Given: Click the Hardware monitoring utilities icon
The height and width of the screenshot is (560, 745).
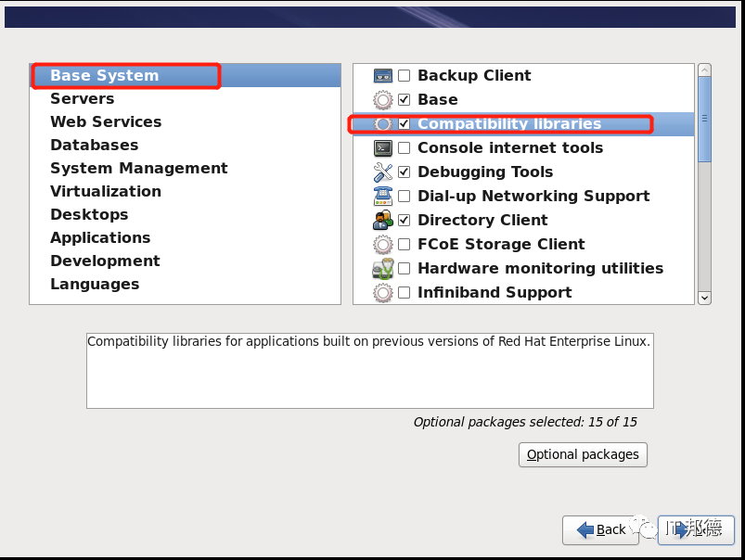Looking at the screenshot, I should tap(383, 269).
